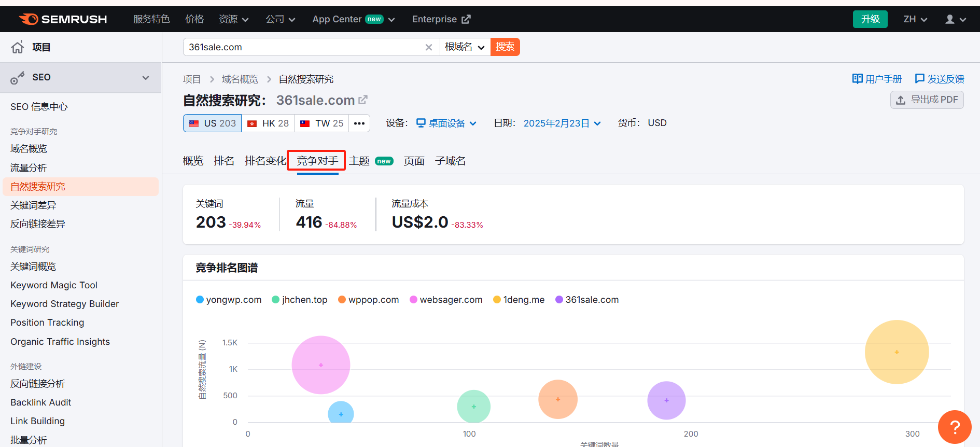Click the yellow 1deng.me bubble in chart

pos(897,352)
